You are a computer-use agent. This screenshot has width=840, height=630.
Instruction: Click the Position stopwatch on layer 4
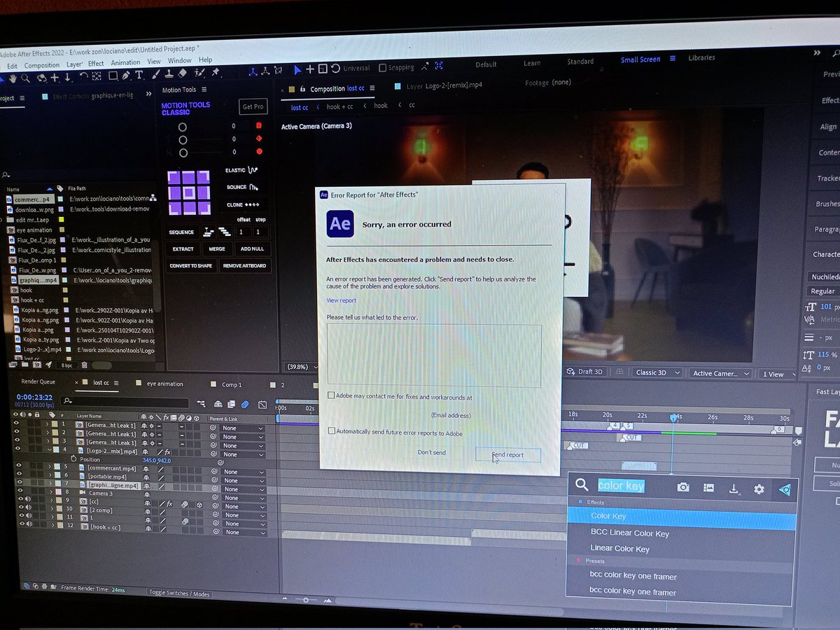coord(73,459)
